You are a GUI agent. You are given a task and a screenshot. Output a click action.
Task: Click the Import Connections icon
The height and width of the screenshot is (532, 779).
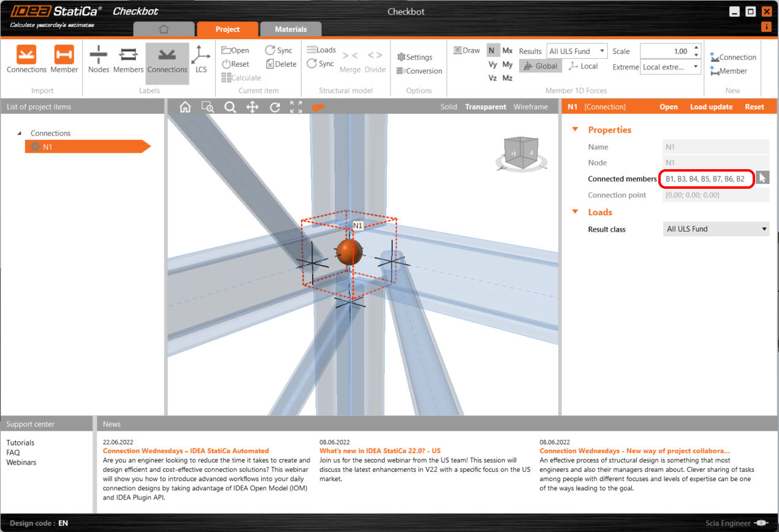point(26,55)
